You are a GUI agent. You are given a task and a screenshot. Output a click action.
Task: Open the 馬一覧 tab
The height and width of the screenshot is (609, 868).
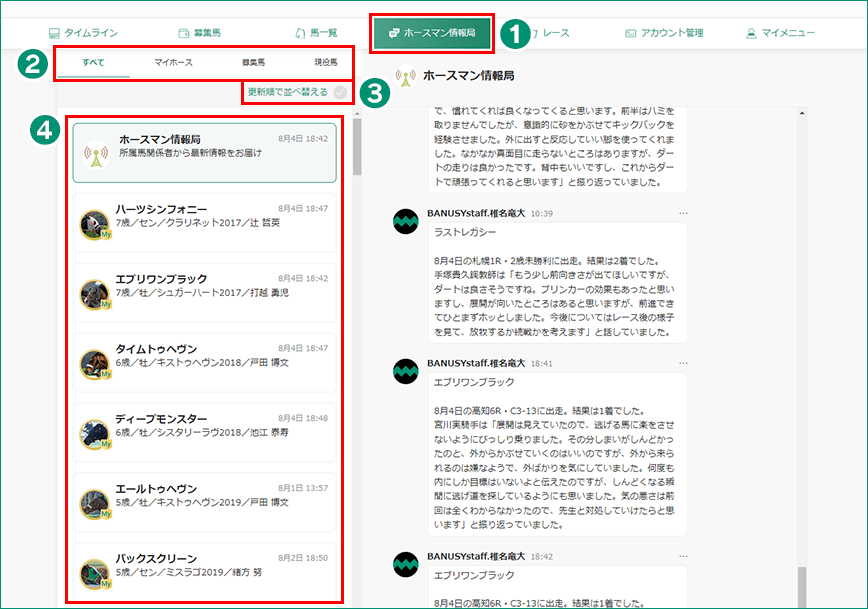316,33
